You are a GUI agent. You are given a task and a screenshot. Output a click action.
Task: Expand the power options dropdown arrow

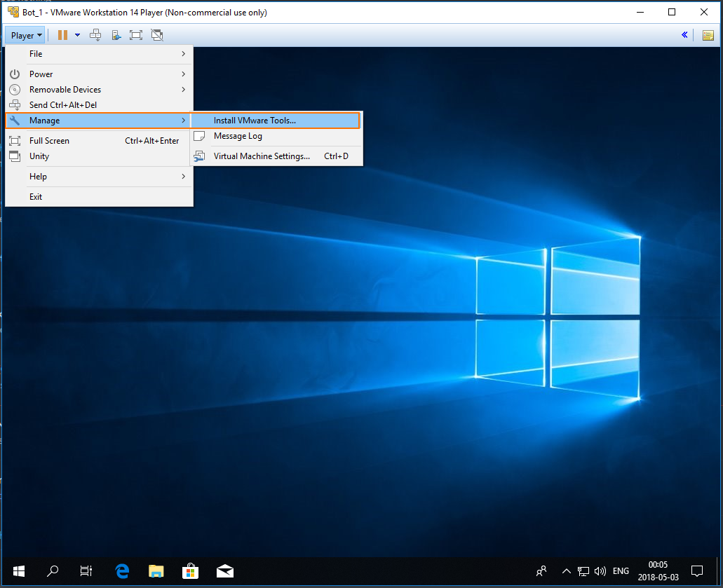77,35
